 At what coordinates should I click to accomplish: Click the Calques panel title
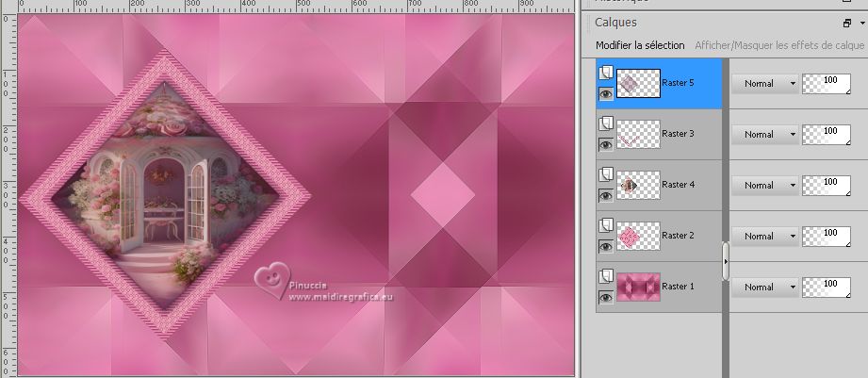tap(615, 23)
